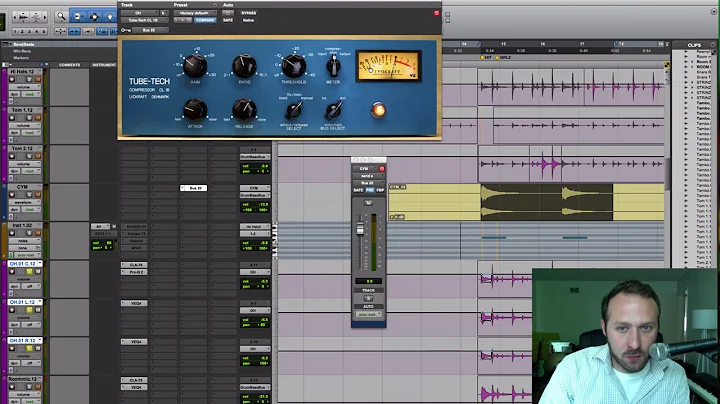Click the S solo button under TRACK
The image size is (720, 404).
pos(368,298)
